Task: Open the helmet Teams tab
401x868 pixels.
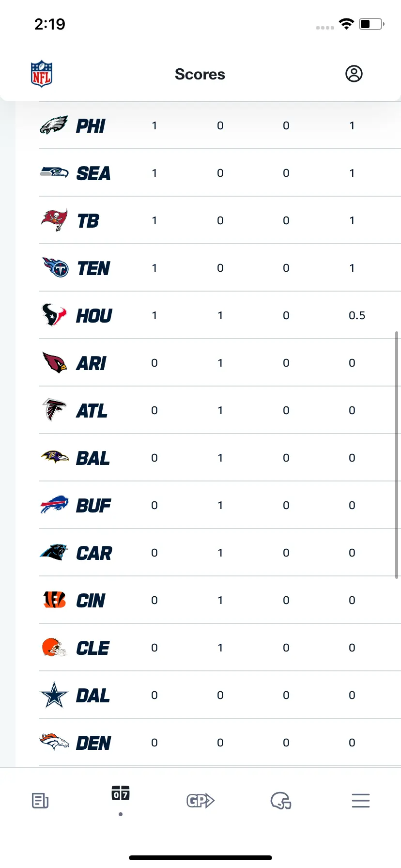Action: (281, 801)
